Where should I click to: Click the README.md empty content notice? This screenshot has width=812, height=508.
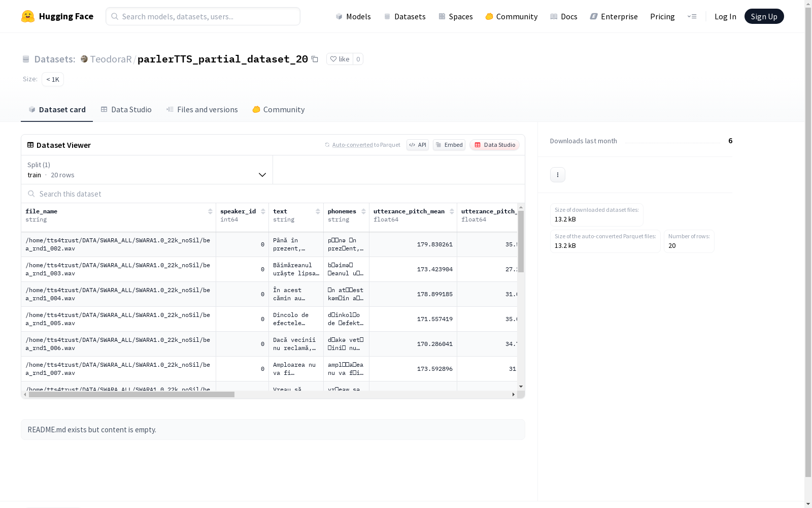pyautogui.click(x=273, y=430)
